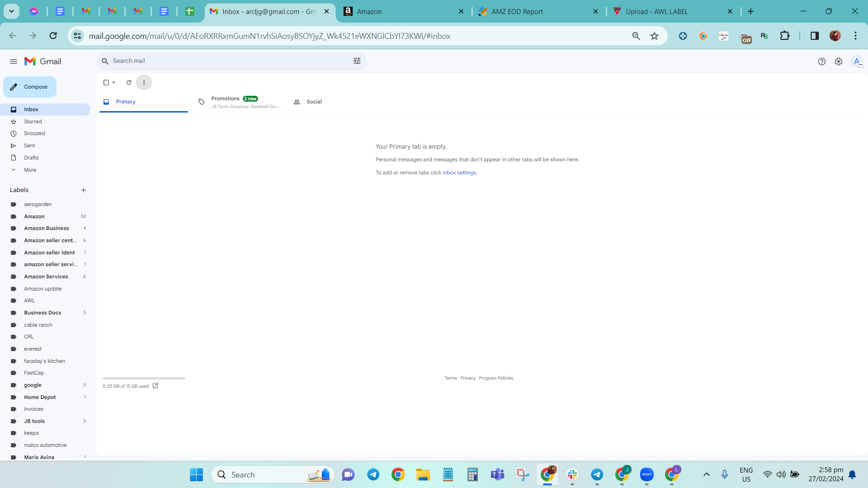Screen dimensions: 868x488
Task: Open the Windows notifications bell
Action: click(852, 474)
